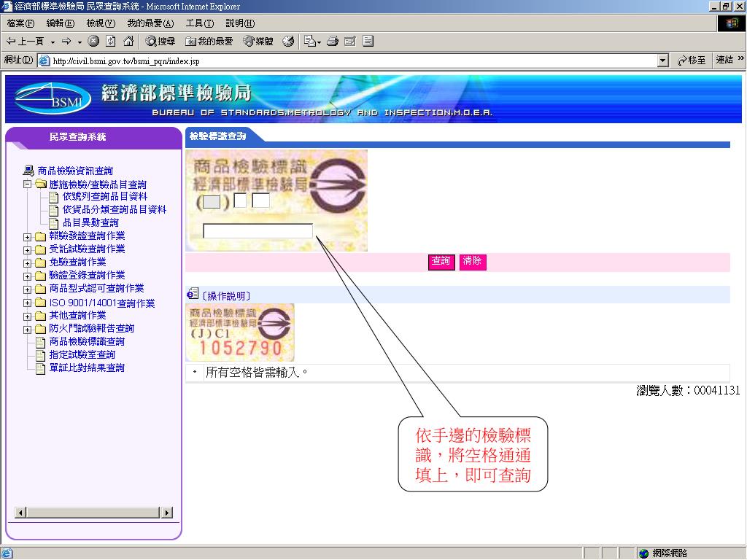Click the first small box after parentheses
Image resolution: width=747 pixels, height=560 pixels.
(x=240, y=200)
